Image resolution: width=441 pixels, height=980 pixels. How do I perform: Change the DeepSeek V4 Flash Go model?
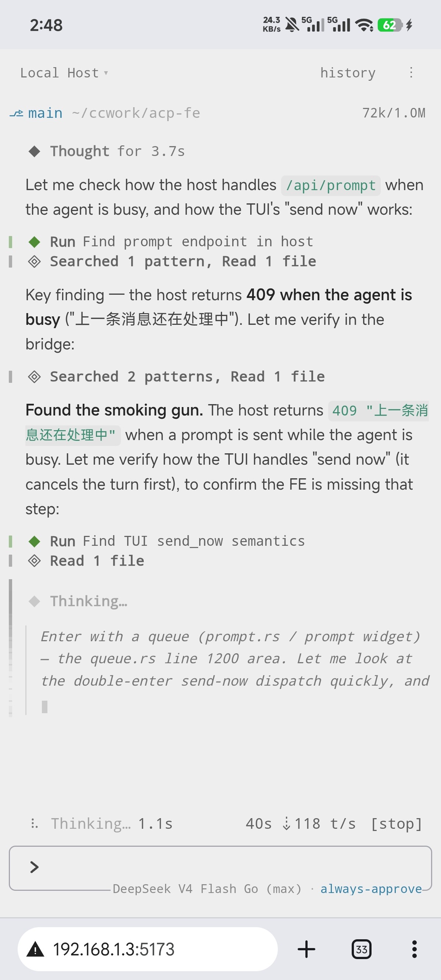(207, 889)
